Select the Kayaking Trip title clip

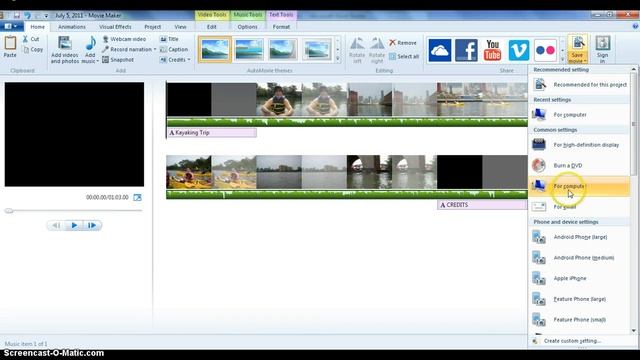(x=211, y=133)
